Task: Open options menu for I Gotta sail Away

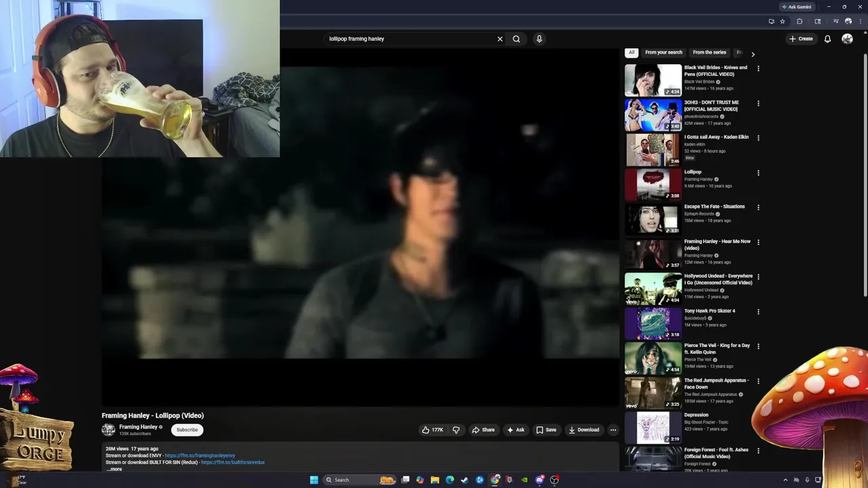Action: pos(758,138)
